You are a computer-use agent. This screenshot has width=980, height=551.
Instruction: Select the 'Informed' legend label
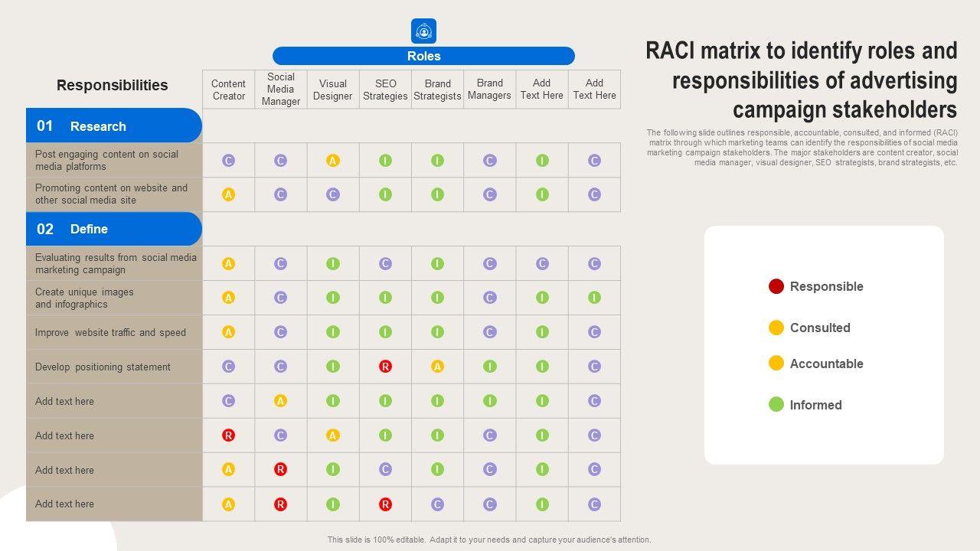tap(815, 405)
